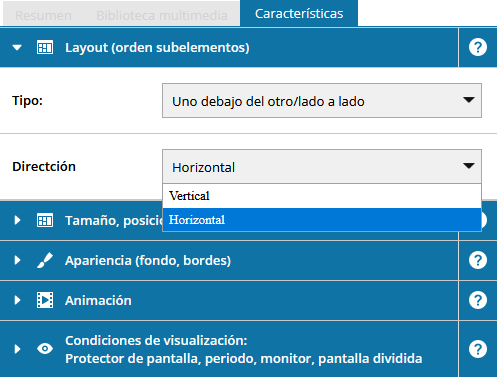Close the Dirección Horizontal dropdown box
497x377 pixels.
pyautogui.click(x=322, y=166)
